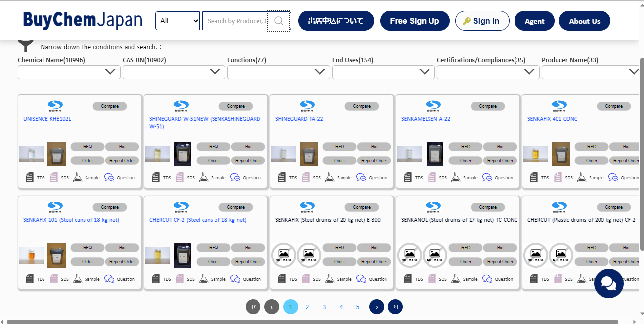The width and height of the screenshot is (644, 324).
Task: Open the All category search dropdown
Action: click(177, 21)
